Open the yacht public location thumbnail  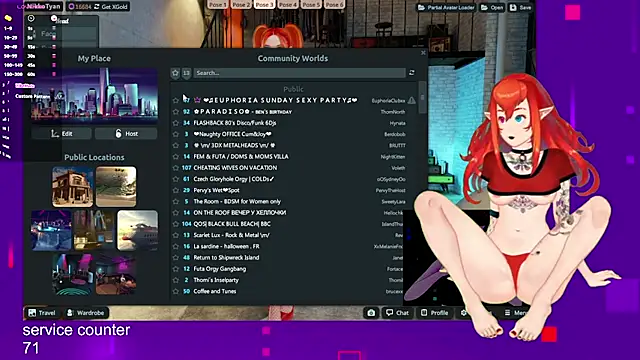point(138,230)
